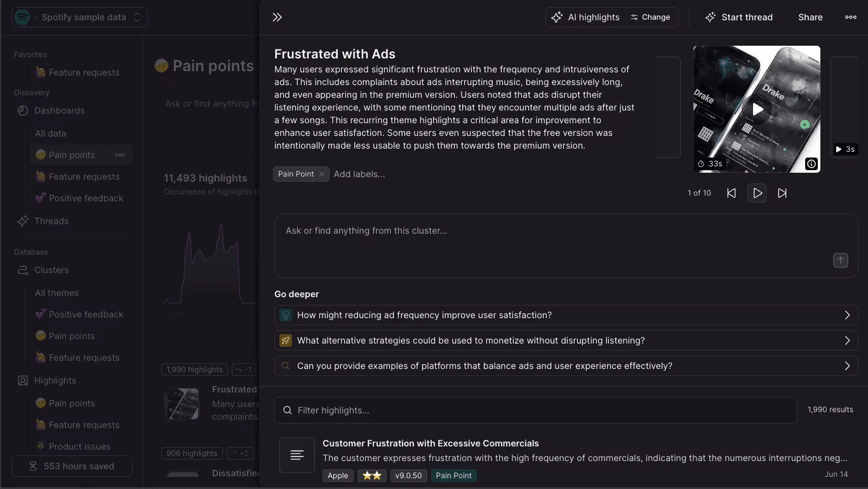Image resolution: width=868 pixels, height=489 pixels.
Task: Open Dashboards in the sidebar
Action: click(x=59, y=111)
